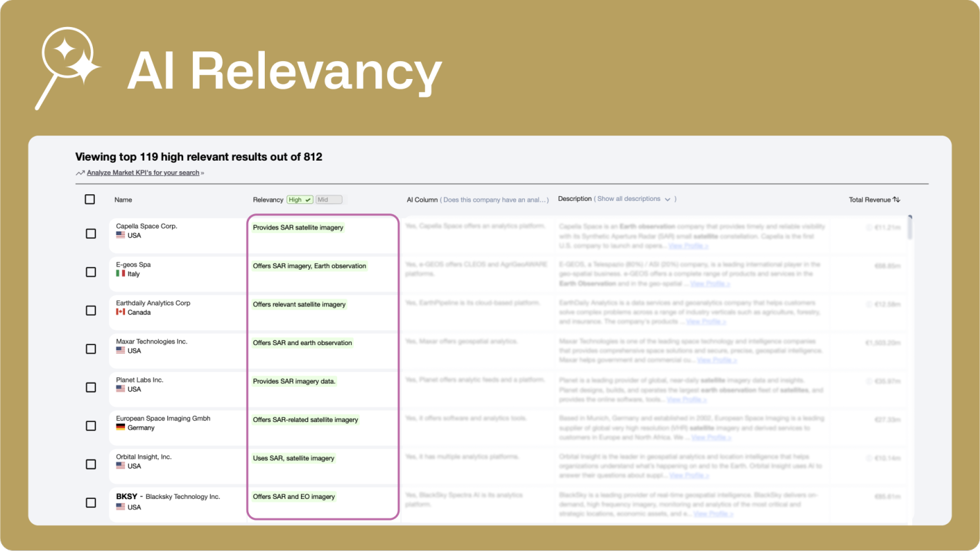This screenshot has width=980, height=551.
Task: Click the BKSY ticker label
Action: (126, 496)
